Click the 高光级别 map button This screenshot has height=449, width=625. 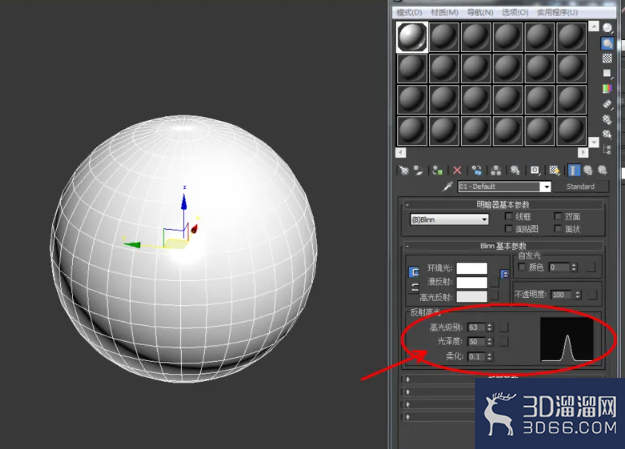coord(504,327)
